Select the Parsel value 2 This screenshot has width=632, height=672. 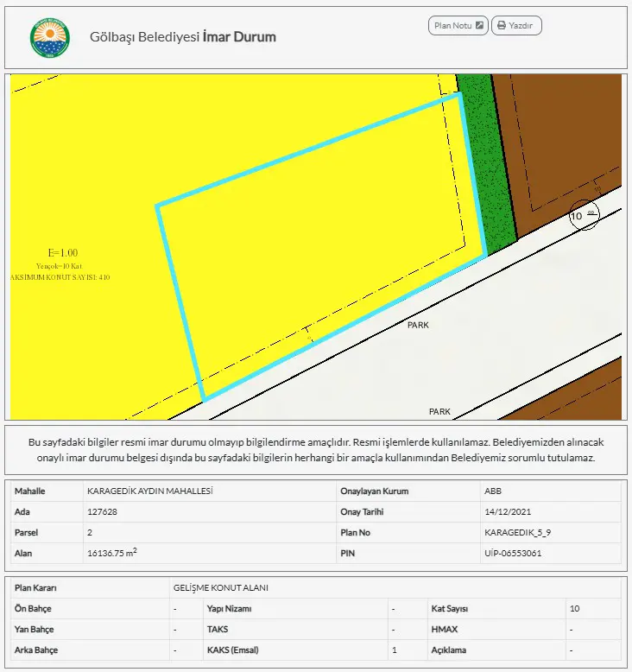(90, 532)
